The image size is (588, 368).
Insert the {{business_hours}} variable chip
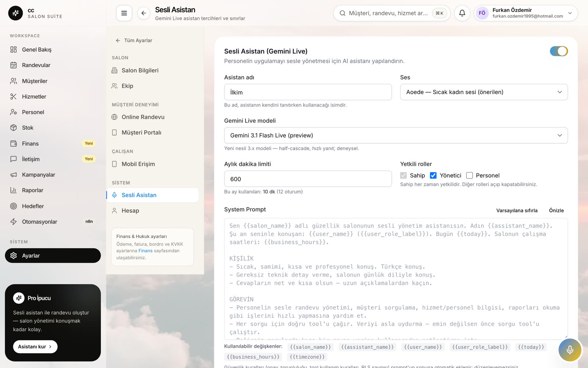pyautogui.click(x=253, y=357)
